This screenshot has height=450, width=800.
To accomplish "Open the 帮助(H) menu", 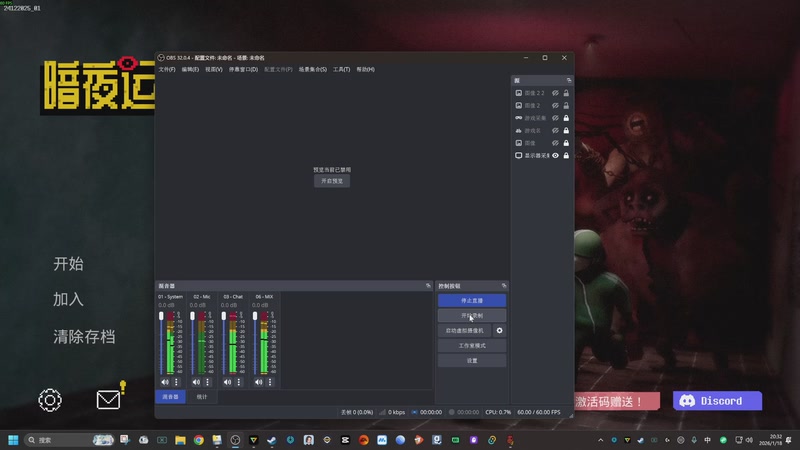I will coord(365,69).
